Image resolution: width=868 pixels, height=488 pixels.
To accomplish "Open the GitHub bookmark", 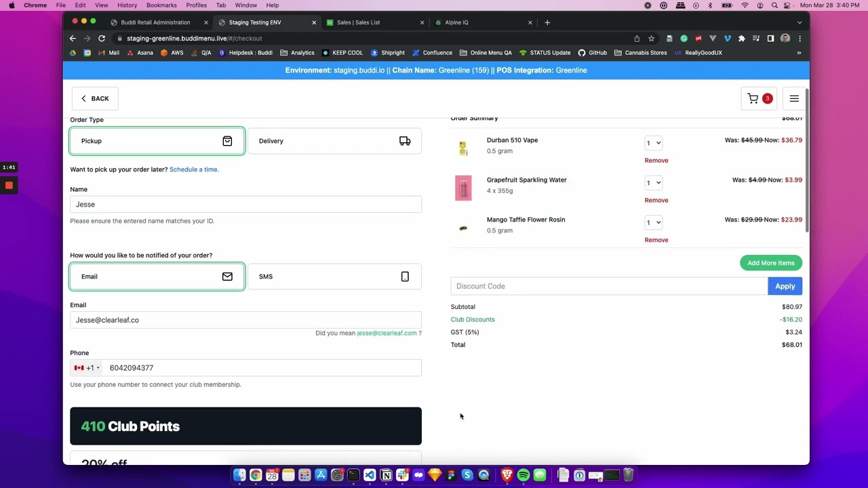I will click(593, 53).
